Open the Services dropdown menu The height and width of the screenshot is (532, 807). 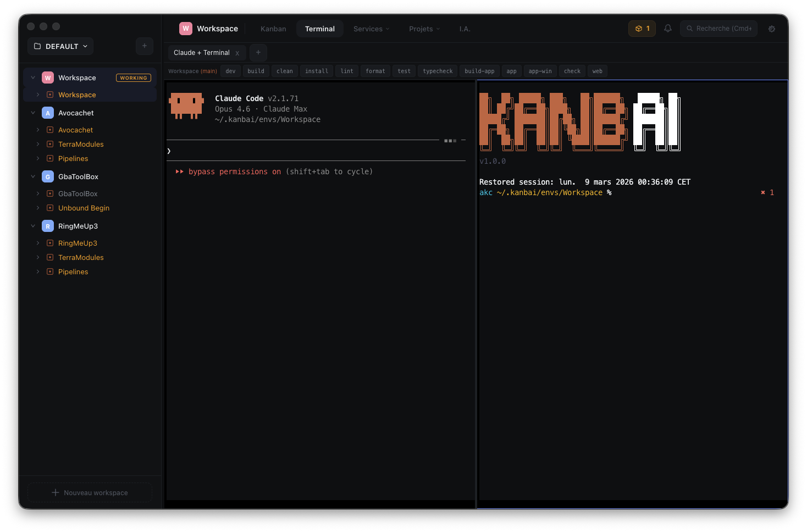tap(371, 29)
